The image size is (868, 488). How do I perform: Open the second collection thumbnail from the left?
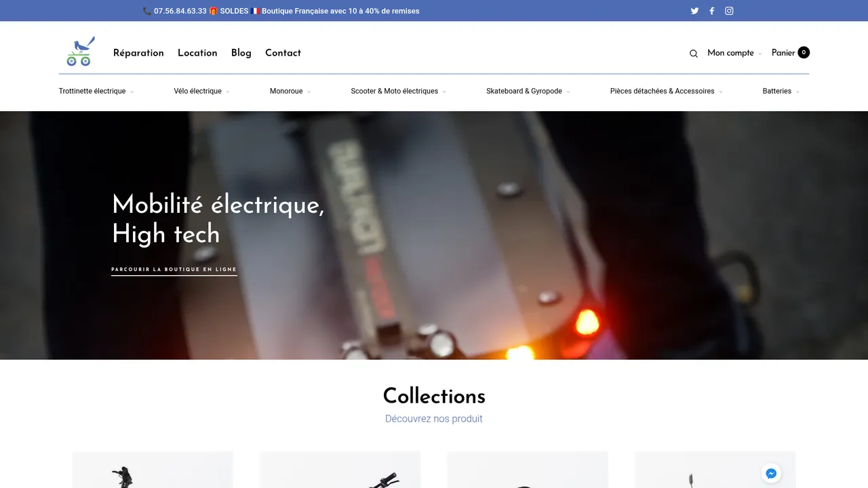coord(340,470)
